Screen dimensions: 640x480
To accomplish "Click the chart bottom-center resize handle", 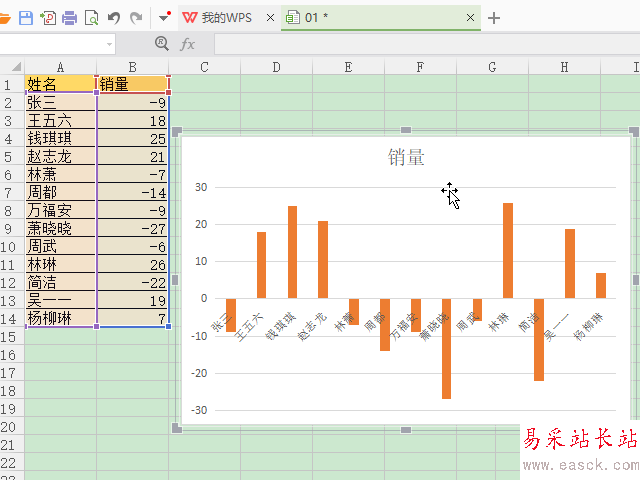I will coord(406,430).
